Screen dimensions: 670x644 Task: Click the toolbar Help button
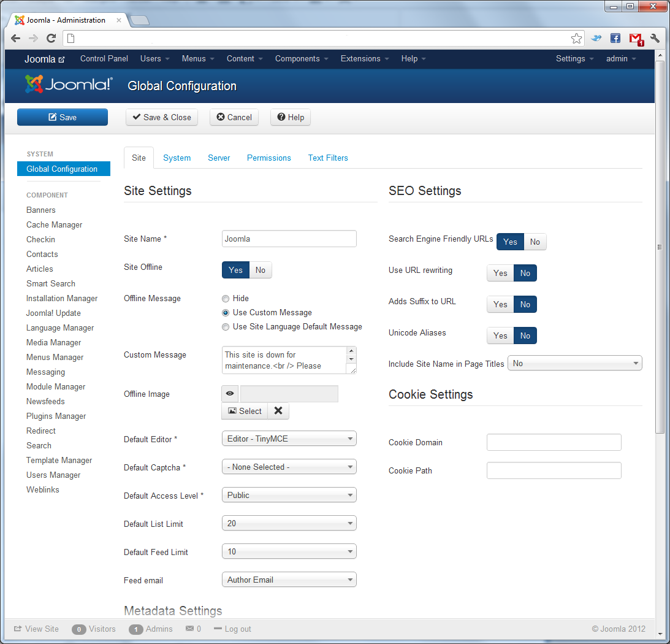(291, 117)
